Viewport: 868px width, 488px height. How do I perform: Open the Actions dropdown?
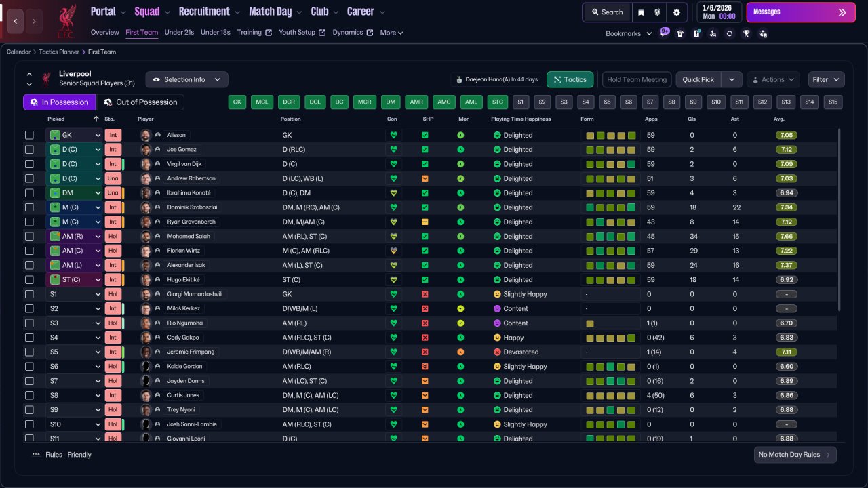click(x=773, y=79)
